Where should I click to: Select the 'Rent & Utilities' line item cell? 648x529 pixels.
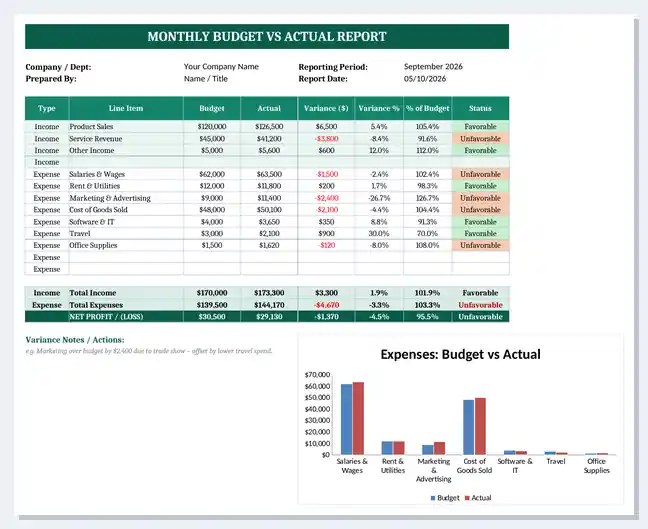[126, 186]
